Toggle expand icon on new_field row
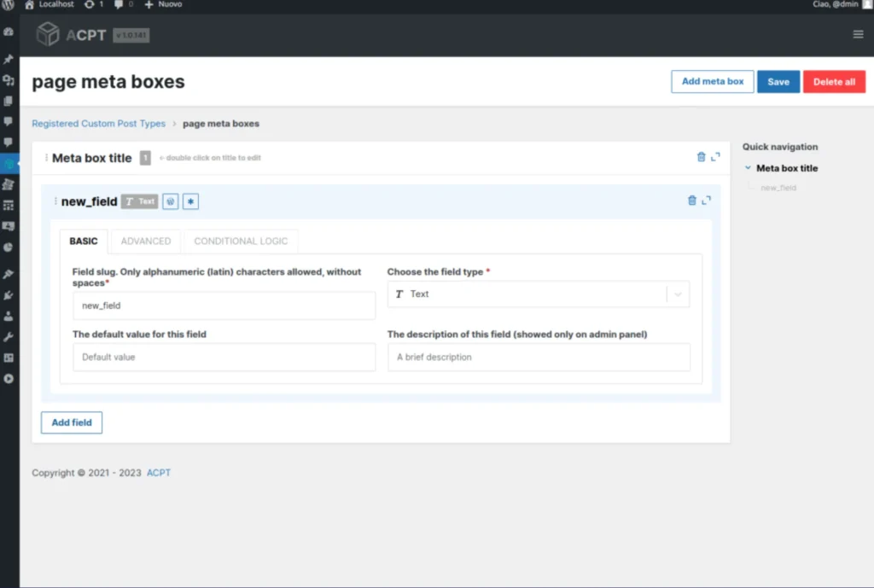This screenshot has width=874, height=588. tap(707, 201)
